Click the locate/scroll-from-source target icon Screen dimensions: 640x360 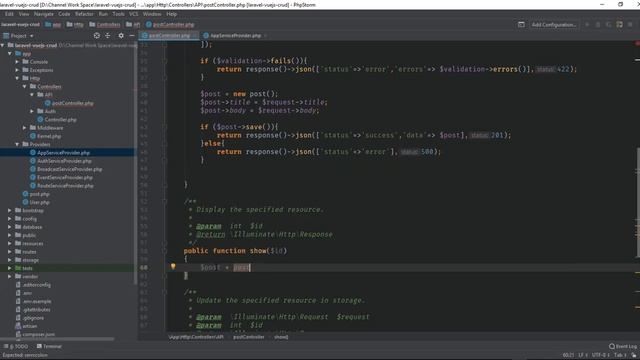[x=97, y=36]
